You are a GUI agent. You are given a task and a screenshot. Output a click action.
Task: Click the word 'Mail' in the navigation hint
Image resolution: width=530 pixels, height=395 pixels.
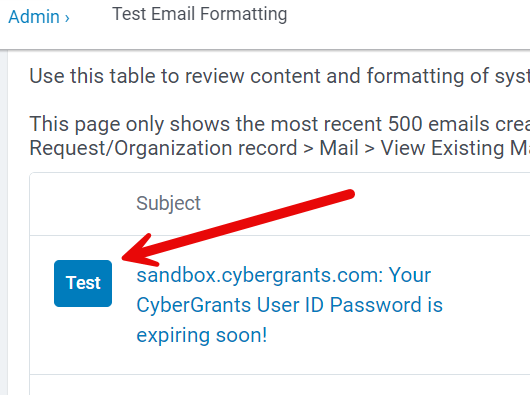339,148
